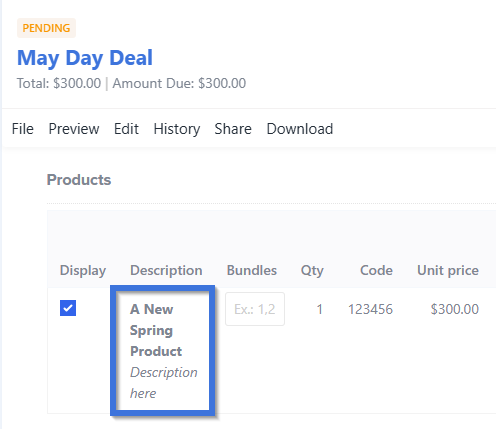Uncheck the Display checkbox for the product
Image resolution: width=496 pixels, height=429 pixels.
68,308
